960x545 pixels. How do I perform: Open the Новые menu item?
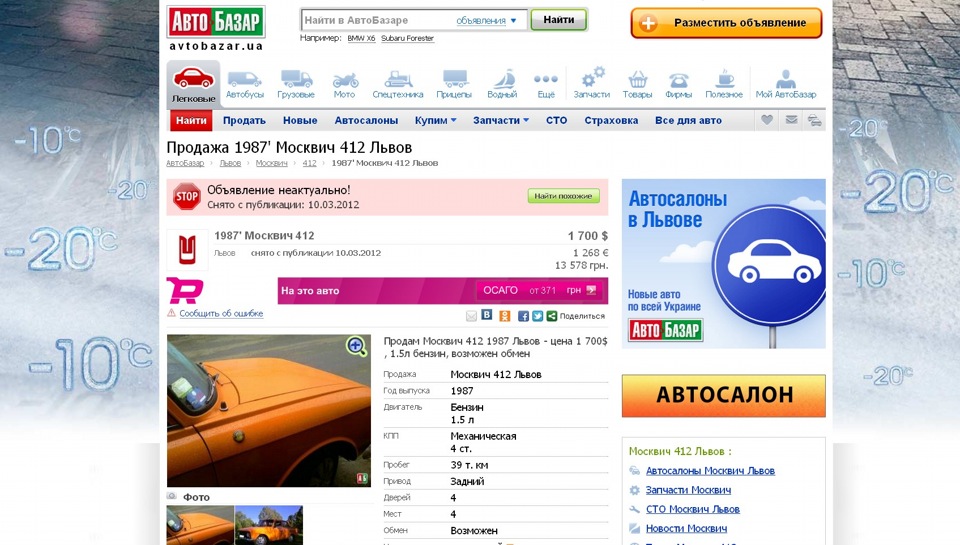(x=300, y=121)
